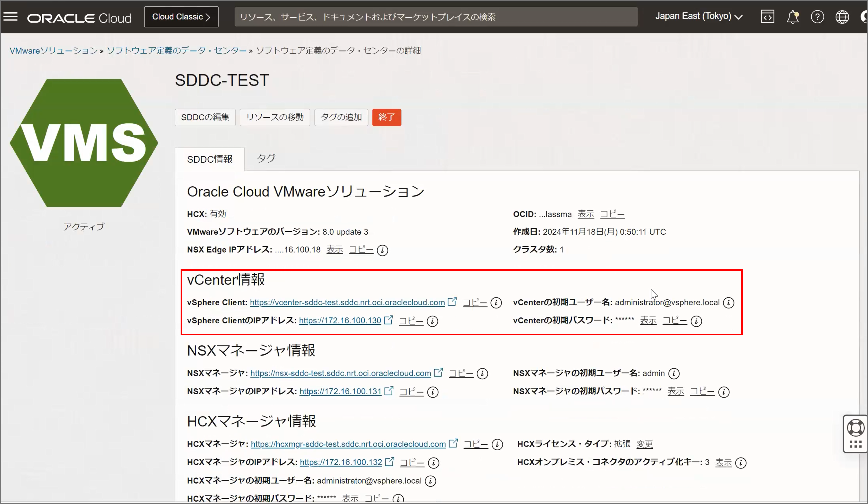Click info icon beside HCXマネージャのIPアドレス
Image resolution: width=868 pixels, height=504 pixels.
coord(433,463)
